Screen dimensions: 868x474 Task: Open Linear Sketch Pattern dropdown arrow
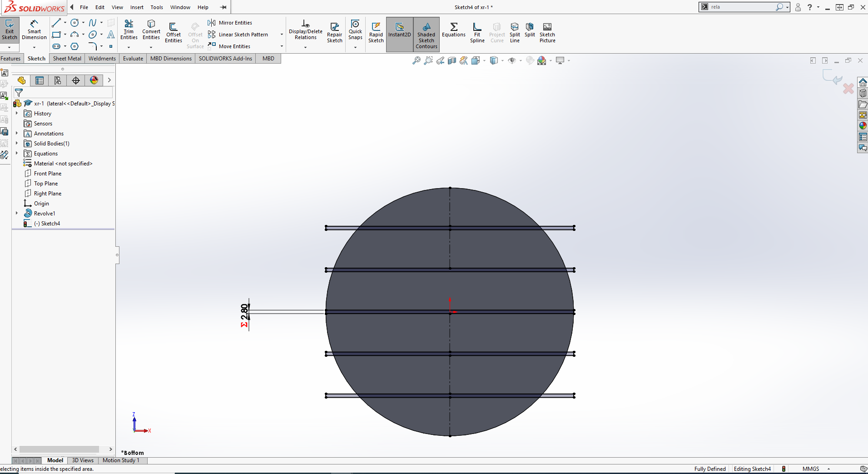[x=282, y=35]
